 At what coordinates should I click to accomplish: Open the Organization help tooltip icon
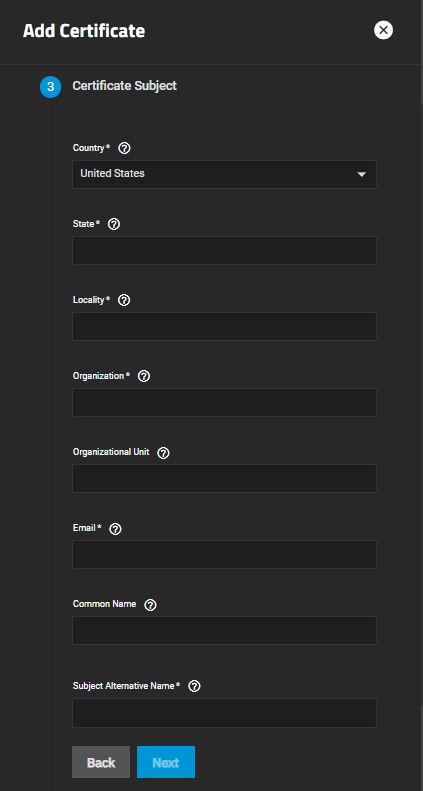pyautogui.click(x=144, y=376)
